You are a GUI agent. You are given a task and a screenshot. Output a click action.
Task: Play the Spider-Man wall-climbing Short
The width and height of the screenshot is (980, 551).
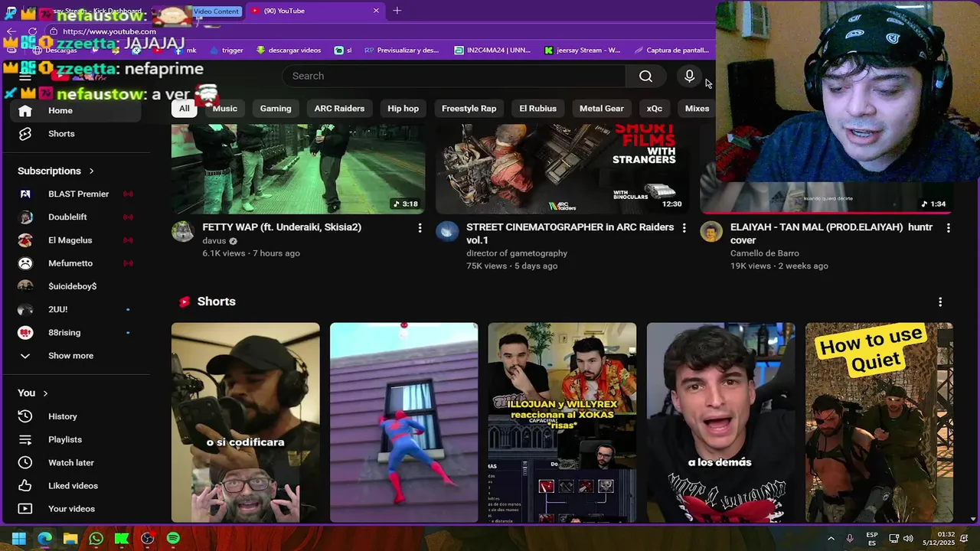tap(403, 422)
